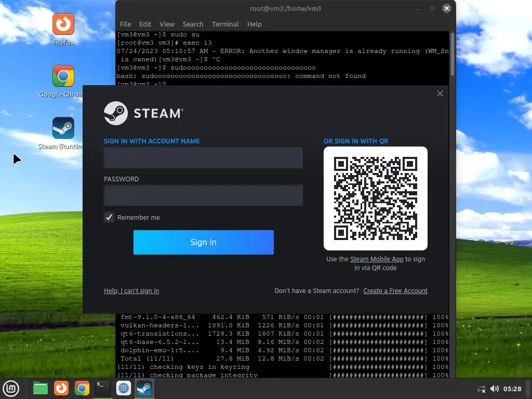Open the network tray icon
The width and height of the screenshot is (532, 399).
(x=481, y=389)
